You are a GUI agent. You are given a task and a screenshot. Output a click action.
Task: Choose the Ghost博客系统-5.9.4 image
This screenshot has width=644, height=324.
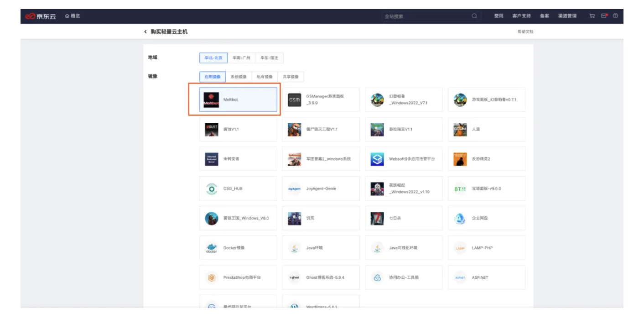coord(321,277)
